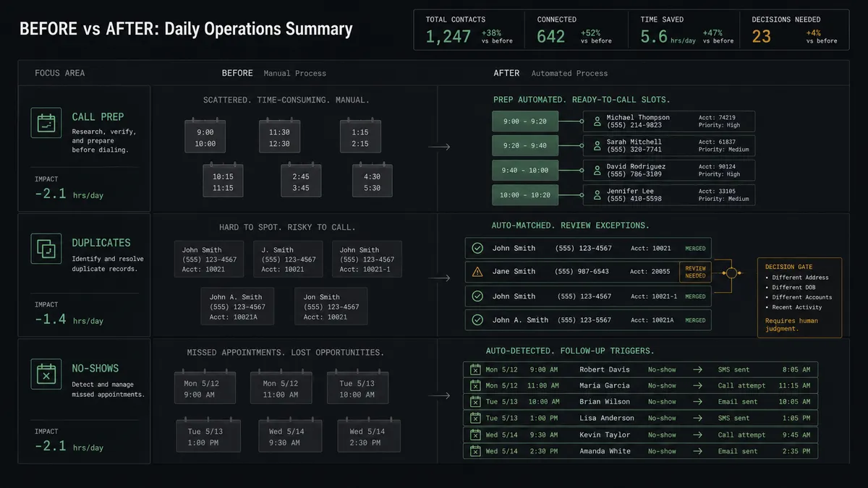This screenshot has width=868, height=488.
Task: Click 'Different Address' in Decision Gate
Action: coord(800,278)
